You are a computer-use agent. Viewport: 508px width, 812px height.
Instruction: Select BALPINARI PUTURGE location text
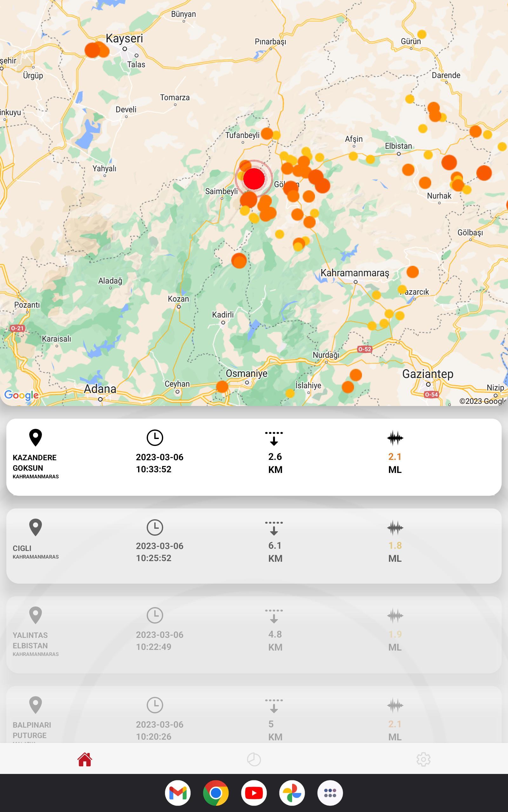pyautogui.click(x=32, y=730)
